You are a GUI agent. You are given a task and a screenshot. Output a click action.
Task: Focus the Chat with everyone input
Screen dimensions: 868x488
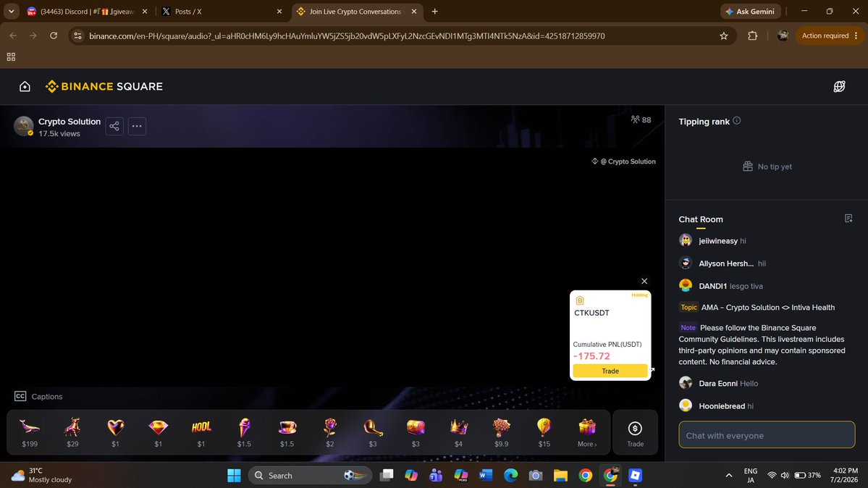[x=767, y=435]
